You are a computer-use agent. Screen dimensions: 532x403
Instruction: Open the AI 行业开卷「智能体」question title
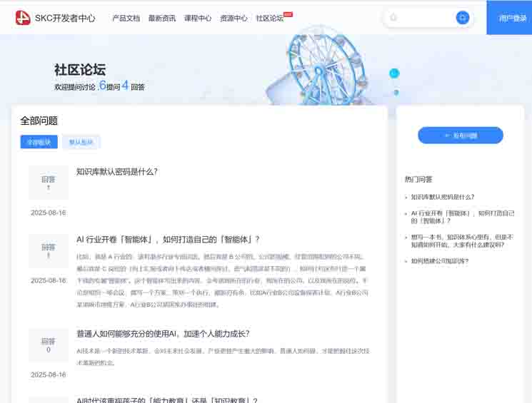click(x=168, y=240)
